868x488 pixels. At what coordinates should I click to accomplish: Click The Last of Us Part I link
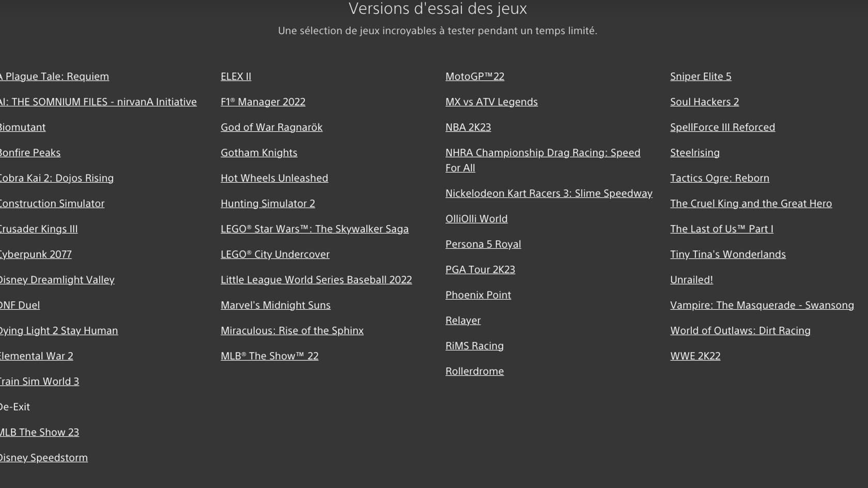tap(721, 229)
